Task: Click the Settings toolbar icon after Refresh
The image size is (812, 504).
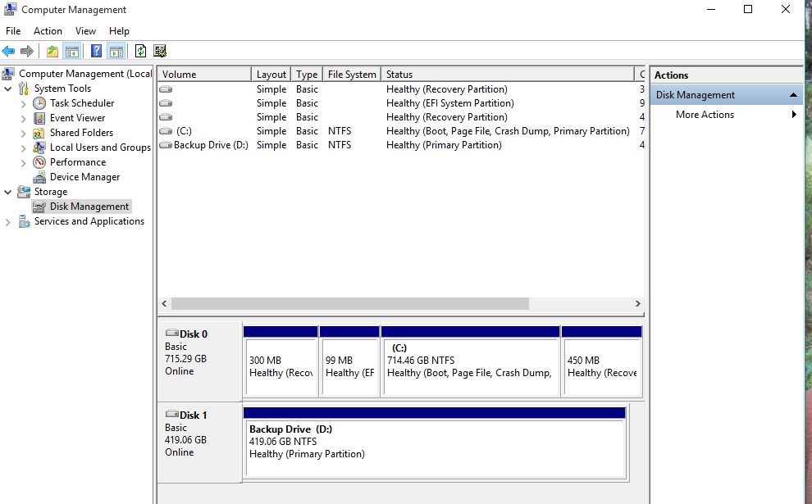Action: click(160, 51)
